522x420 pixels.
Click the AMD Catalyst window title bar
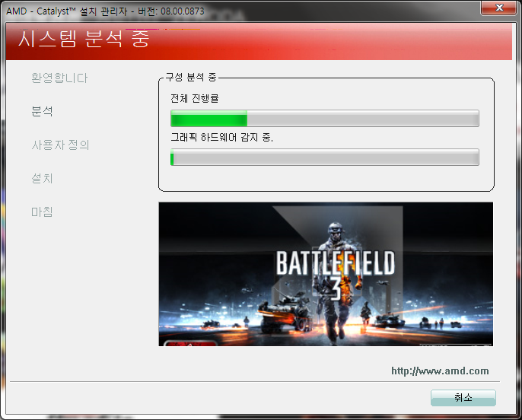click(240, 11)
